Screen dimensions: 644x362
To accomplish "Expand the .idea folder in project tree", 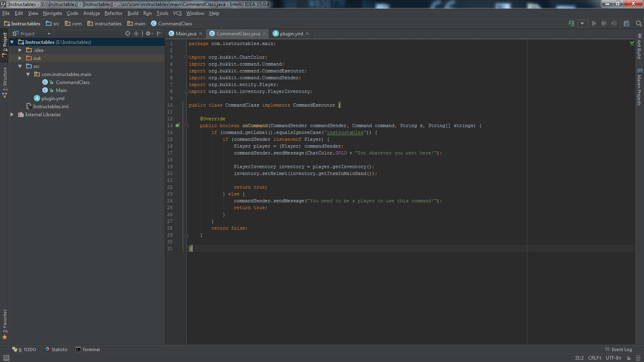I will click(20, 50).
